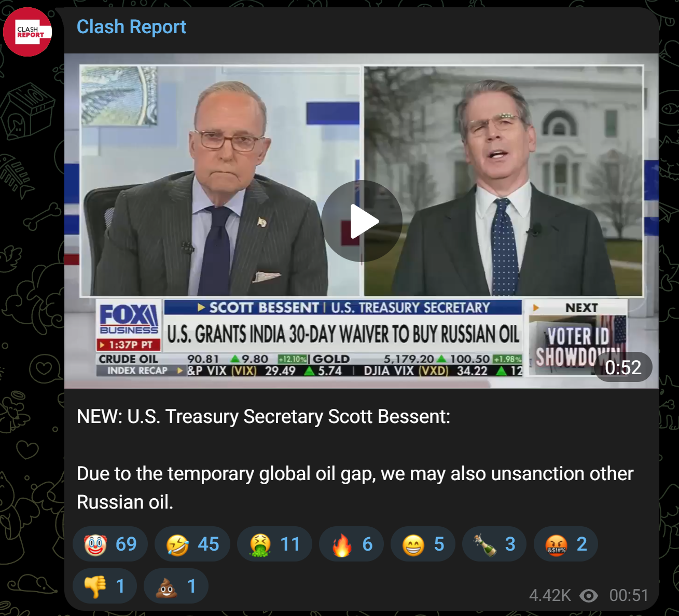Open the Clash Report channel name link

pos(131,26)
